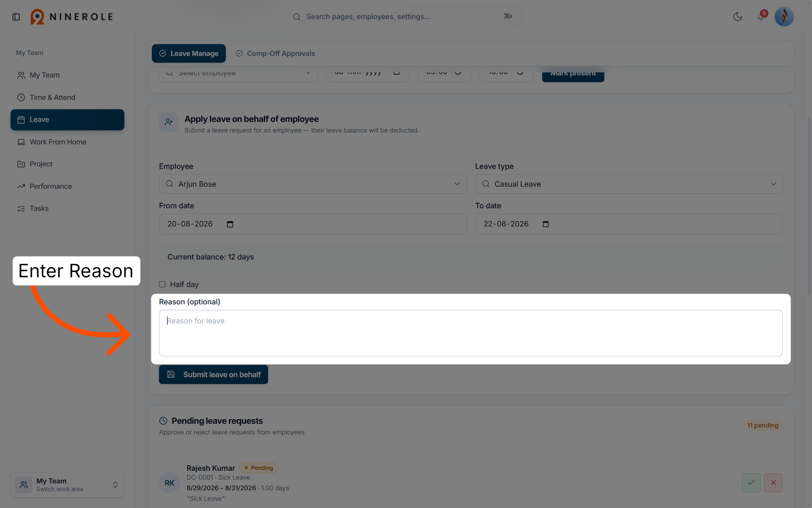
Task: Open the user profile avatar menu
Action: 784,17
